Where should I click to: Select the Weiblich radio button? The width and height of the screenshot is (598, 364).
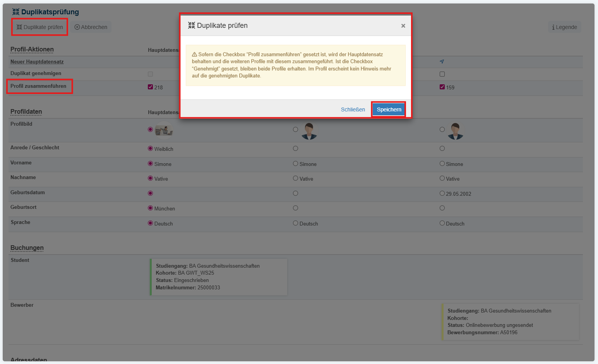(x=151, y=149)
